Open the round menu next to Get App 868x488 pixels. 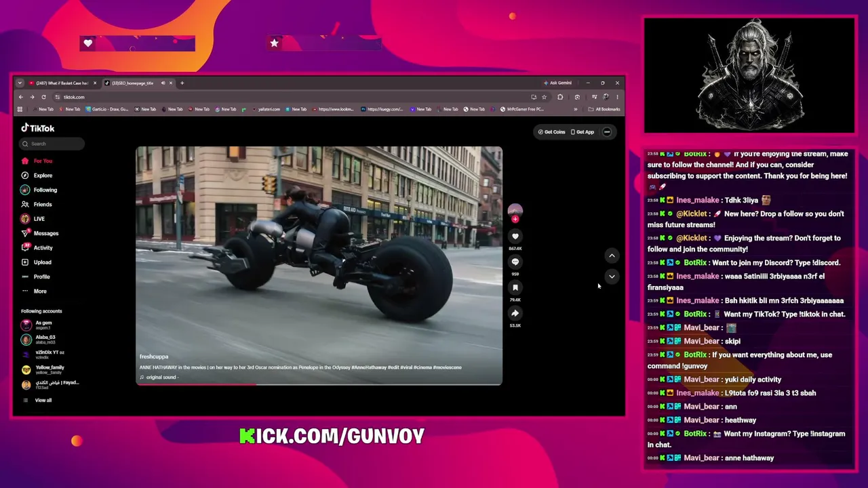[x=607, y=132]
